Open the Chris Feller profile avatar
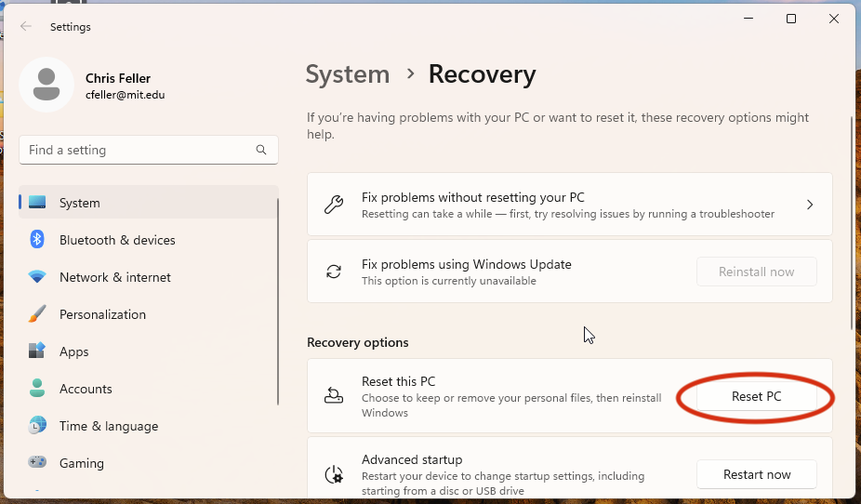The width and height of the screenshot is (861, 504). [46, 85]
